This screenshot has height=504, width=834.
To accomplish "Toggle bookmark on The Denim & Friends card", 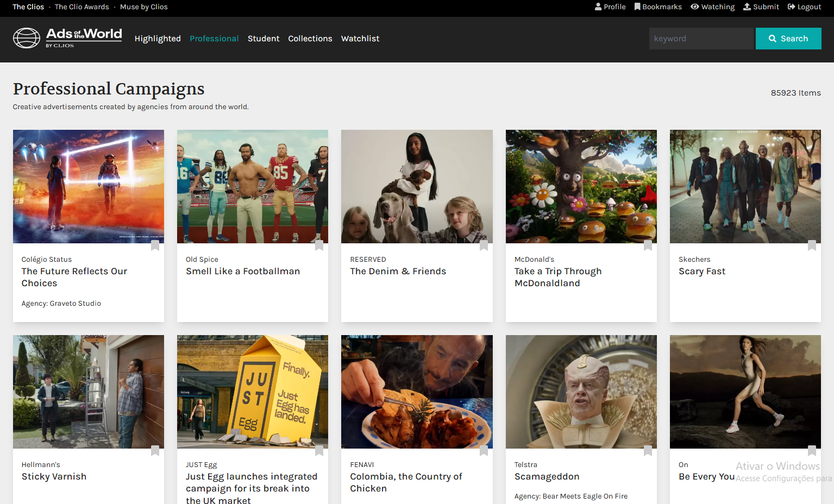I will (x=484, y=245).
